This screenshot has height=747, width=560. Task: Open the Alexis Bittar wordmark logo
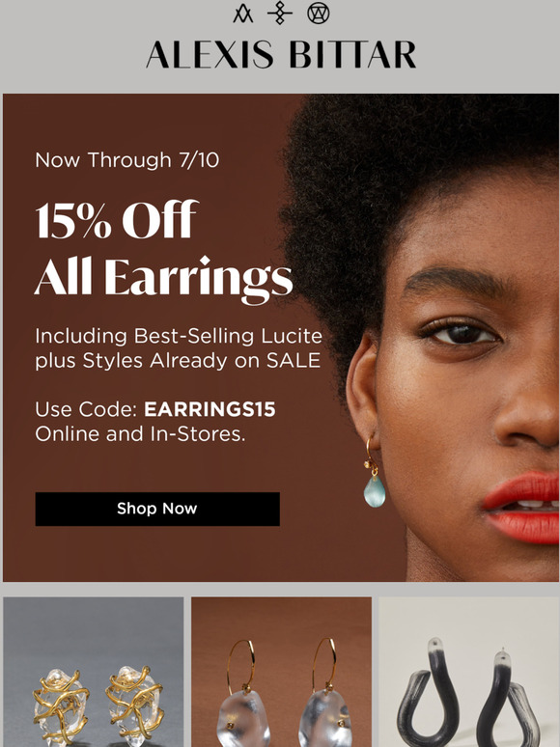pyautogui.click(x=281, y=55)
